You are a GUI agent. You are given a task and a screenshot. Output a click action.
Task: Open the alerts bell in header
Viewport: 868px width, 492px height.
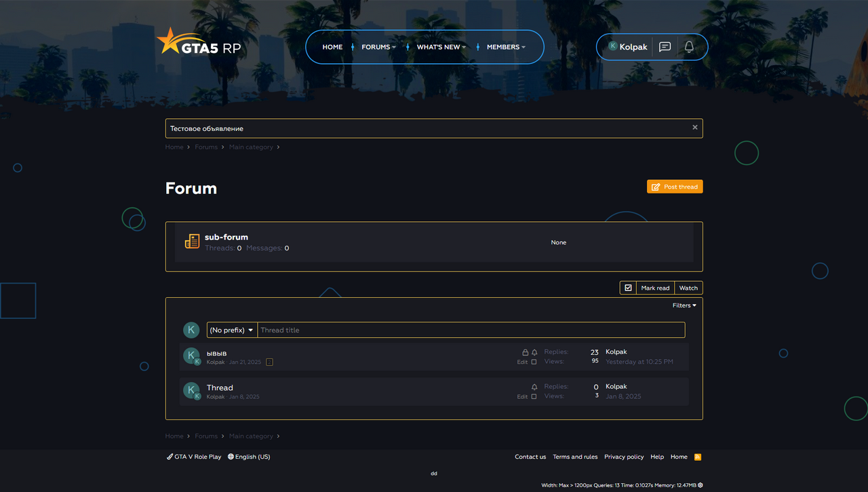tap(689, 47)
